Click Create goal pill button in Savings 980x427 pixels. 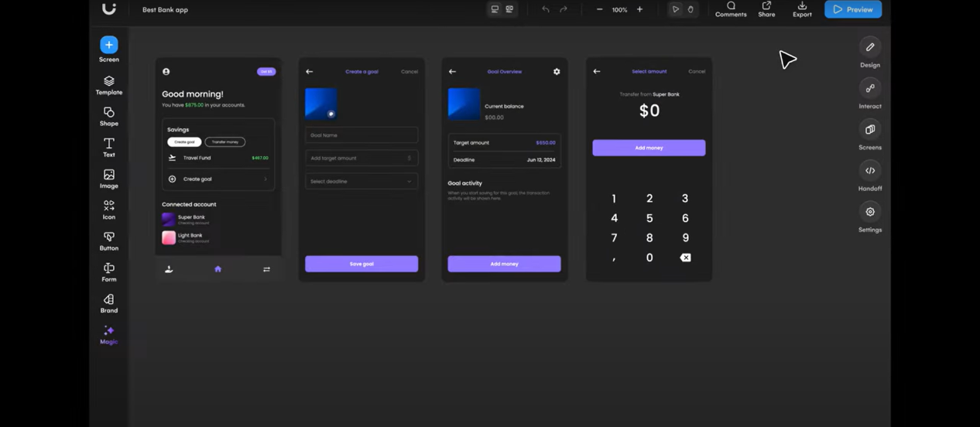(x=184, y=142)
